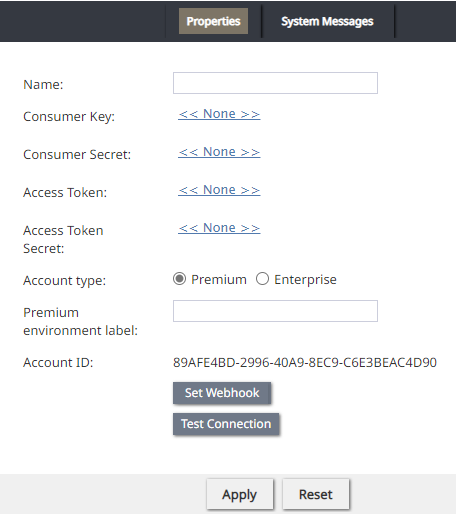
Task: Select the Premium account type radio button
Action: (179, 279)
